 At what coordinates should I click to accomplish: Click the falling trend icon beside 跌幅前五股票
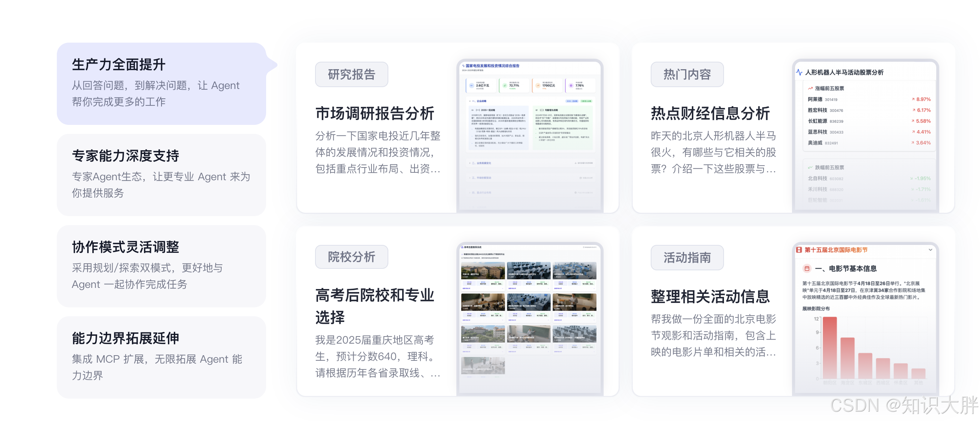(810, 168)
